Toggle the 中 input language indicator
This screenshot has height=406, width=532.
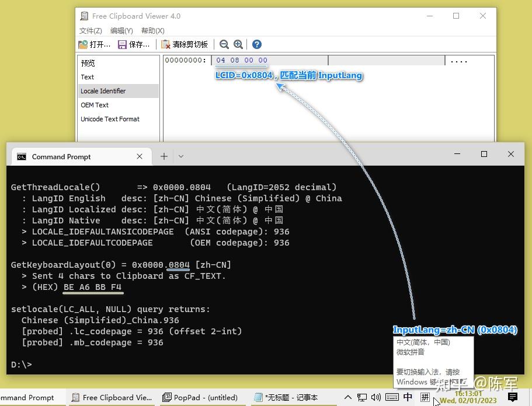[407, 397]
